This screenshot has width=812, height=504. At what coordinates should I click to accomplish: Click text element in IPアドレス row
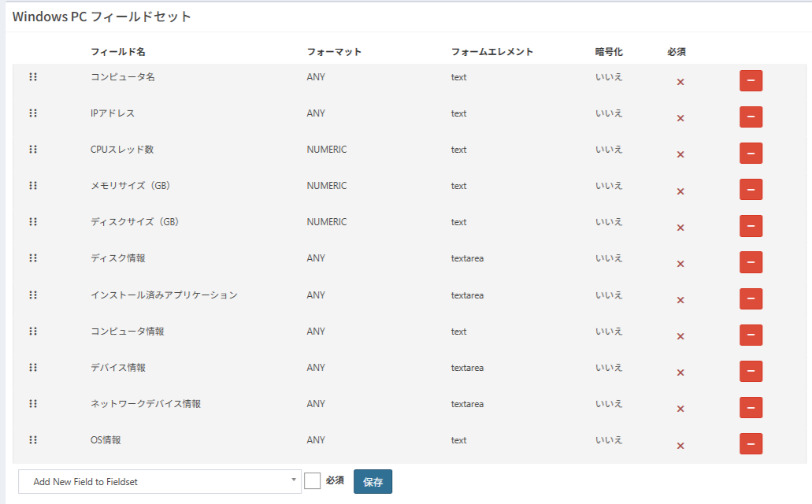pyautogui.click(x=459, y=113)
